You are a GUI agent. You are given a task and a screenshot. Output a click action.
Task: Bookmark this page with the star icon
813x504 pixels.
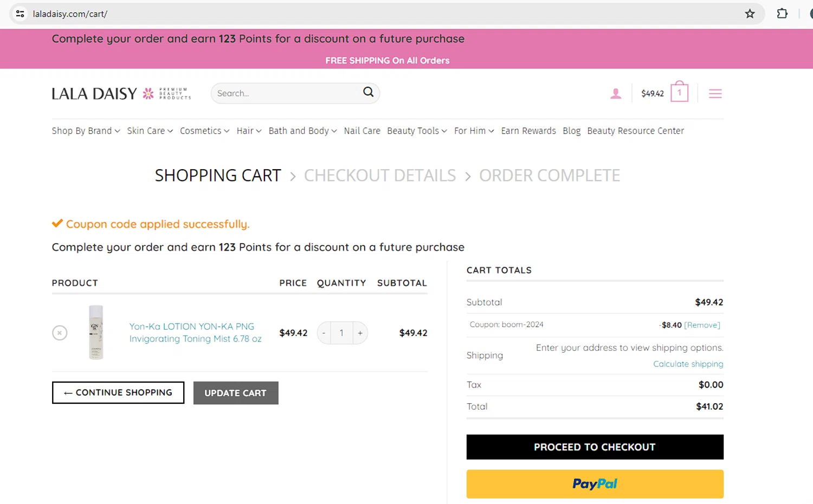[x=750, y=14]
